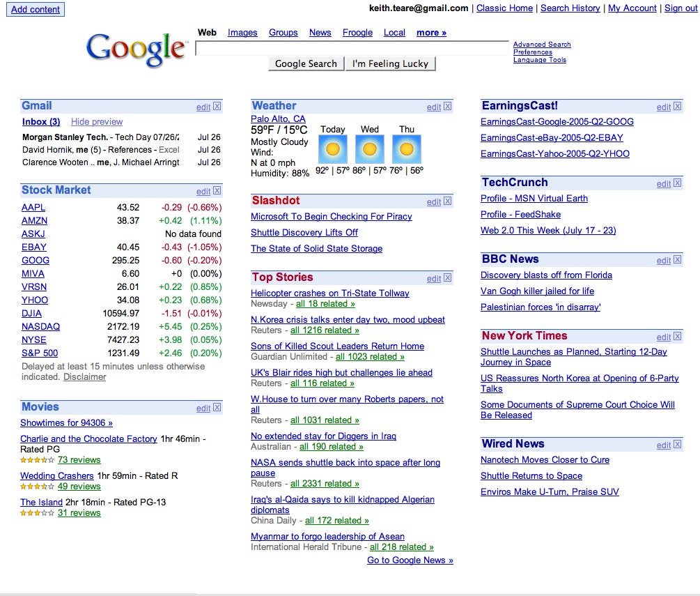Screen dimensions: 700x596
Task: Click the Google Search button
Action: pyautogui.click(x=306, y=64)
